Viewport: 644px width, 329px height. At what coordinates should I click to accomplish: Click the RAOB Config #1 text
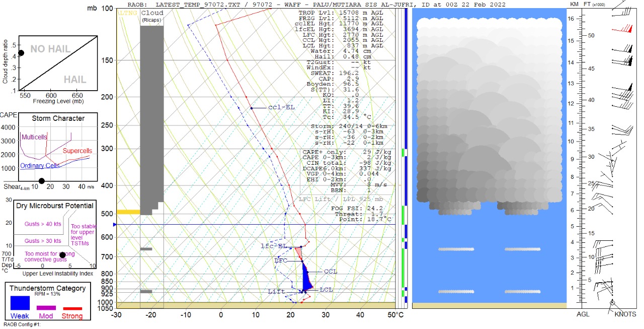(22, 325)
